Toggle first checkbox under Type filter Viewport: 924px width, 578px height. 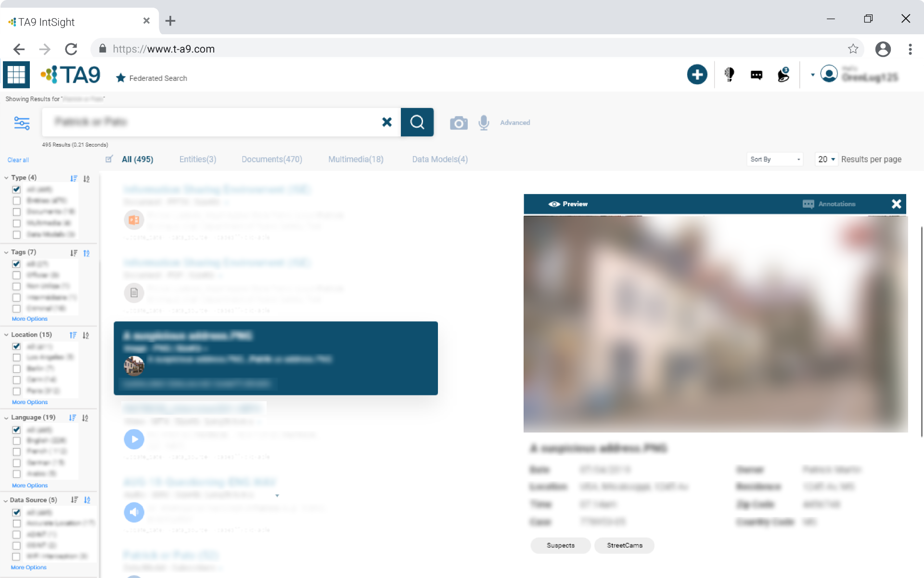click(x=16, y=189)
